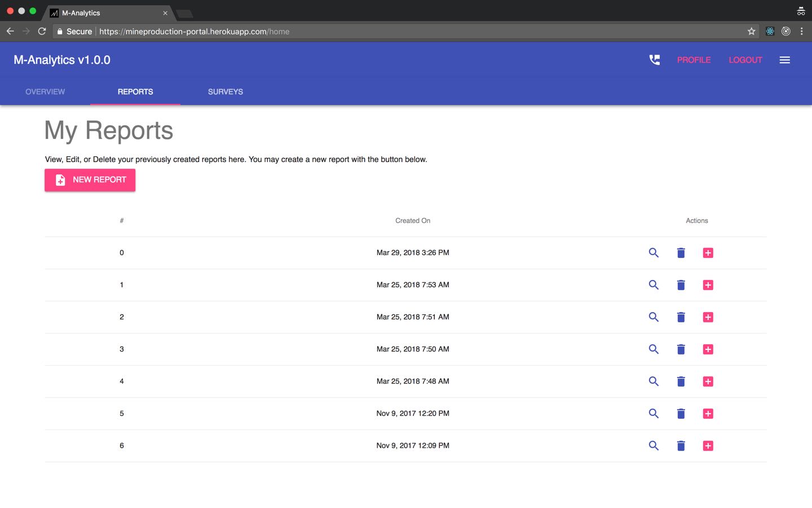Remove report 5 with the trash can icon
812x508 pixels.
pos(681,413)
